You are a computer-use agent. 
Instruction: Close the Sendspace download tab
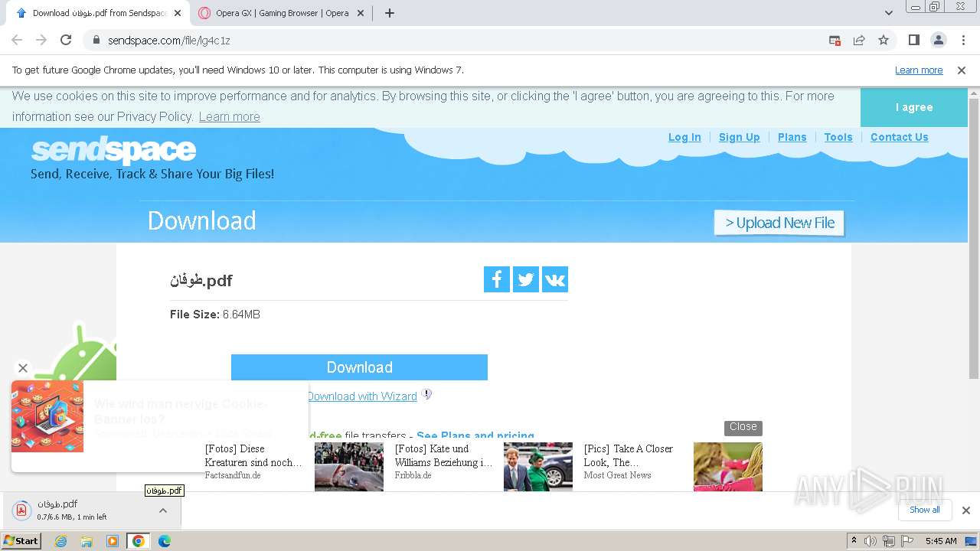(x=178, y=13)
